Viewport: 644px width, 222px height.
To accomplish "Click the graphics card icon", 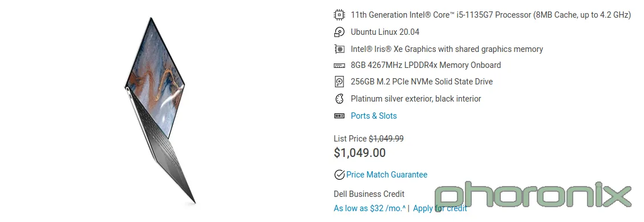I will coord(339,49).
